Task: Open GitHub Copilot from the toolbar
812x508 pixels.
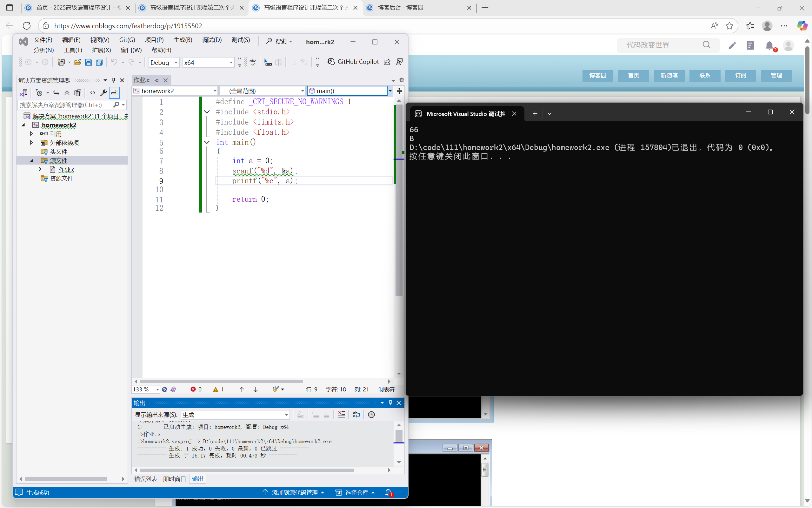Action: tap(354, 62)
